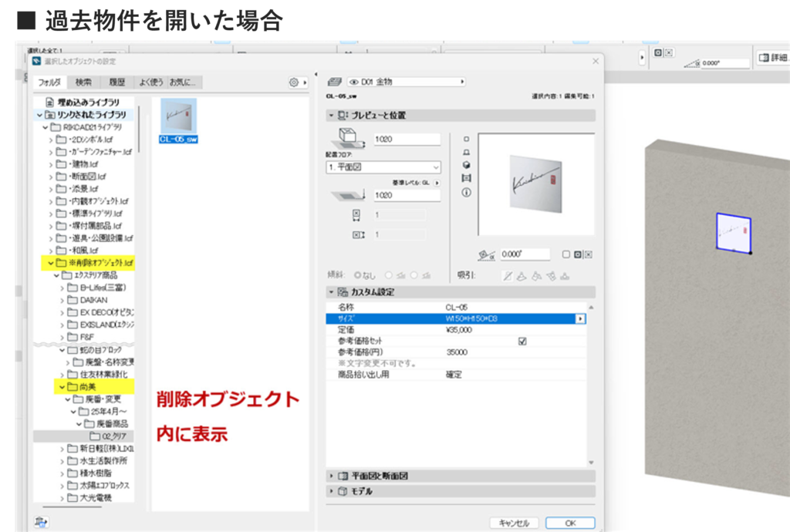Select the DAIKAN folder

click(88, 300)
